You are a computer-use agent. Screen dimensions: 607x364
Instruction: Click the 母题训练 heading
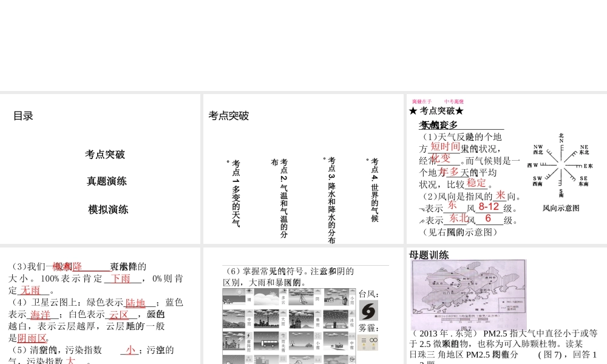tap(429, 255)
